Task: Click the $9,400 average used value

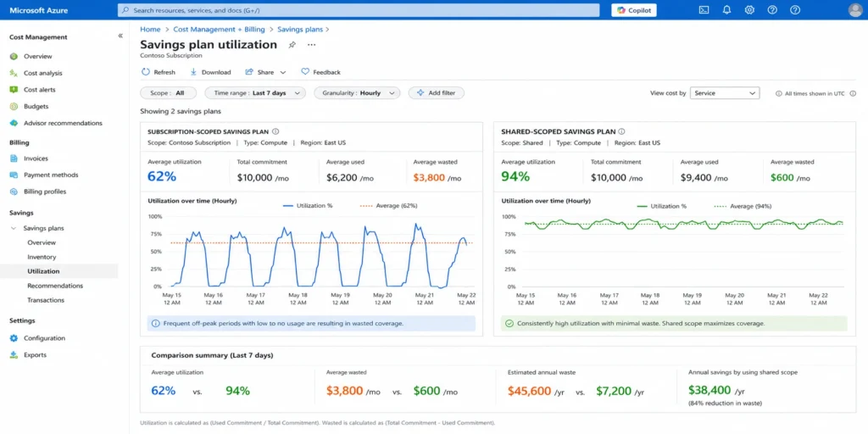Action: 694,178
